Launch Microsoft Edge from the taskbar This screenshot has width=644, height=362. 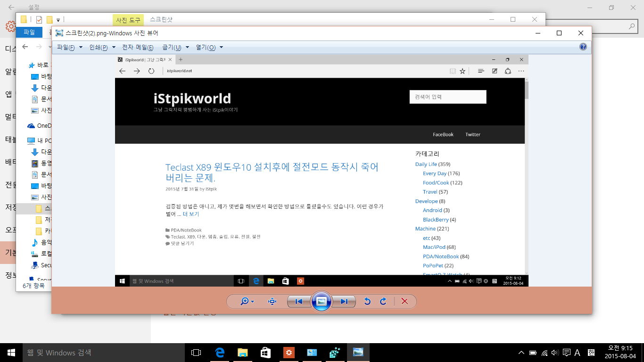[220, 353]
